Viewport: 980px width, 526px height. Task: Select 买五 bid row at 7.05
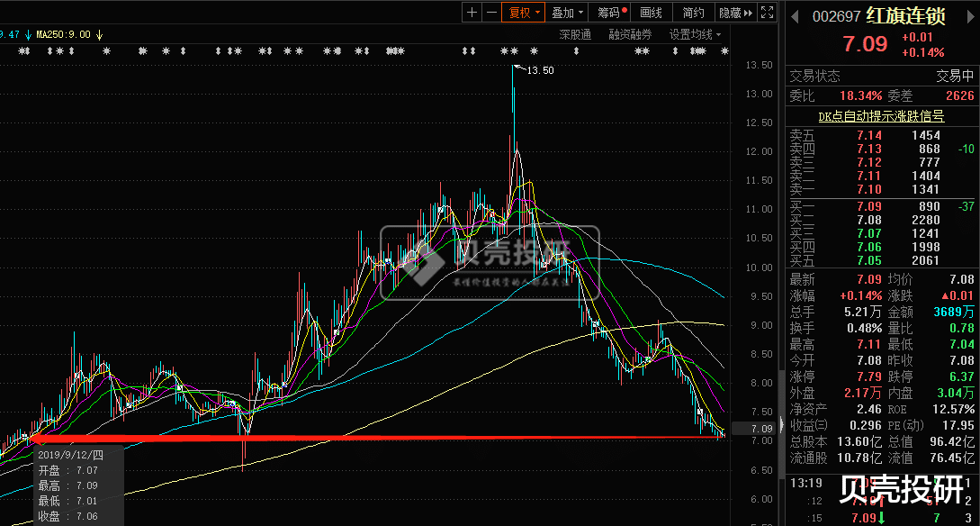(x=881, y=261)
